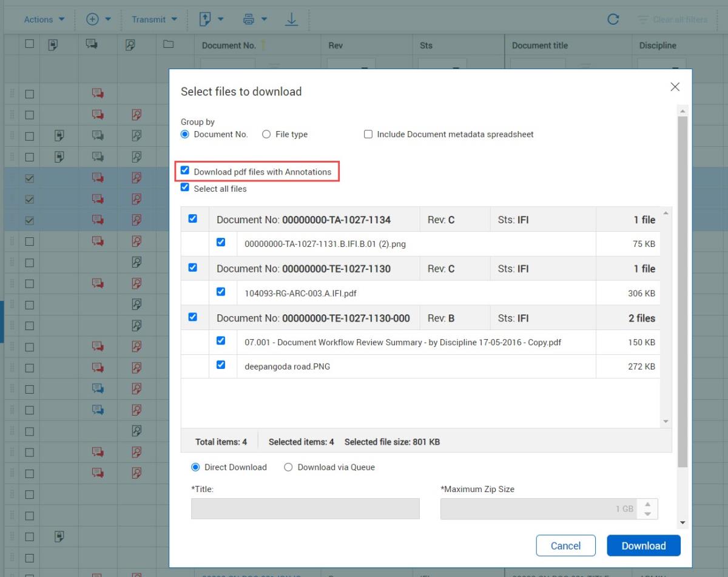Choose Download via Queue option
This screenshot has height=577, width=728.
(x=288, y=467)
